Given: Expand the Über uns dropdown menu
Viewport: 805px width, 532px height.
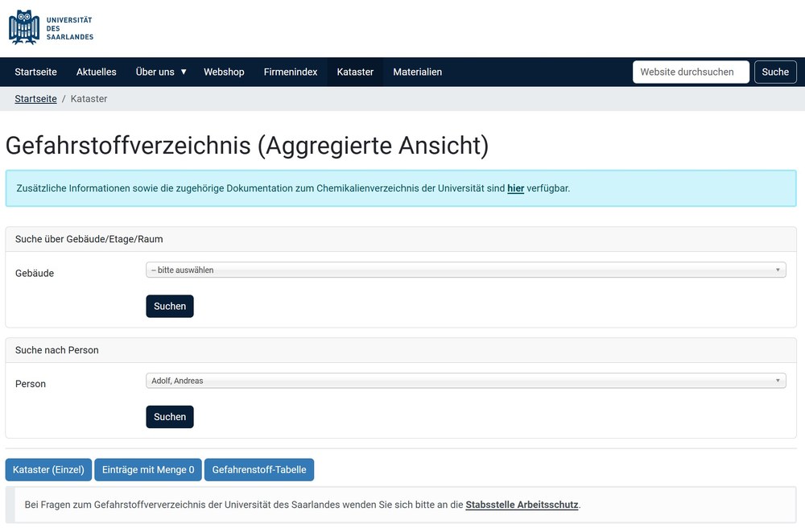Looking at the screenshot, I should (161, 72).
